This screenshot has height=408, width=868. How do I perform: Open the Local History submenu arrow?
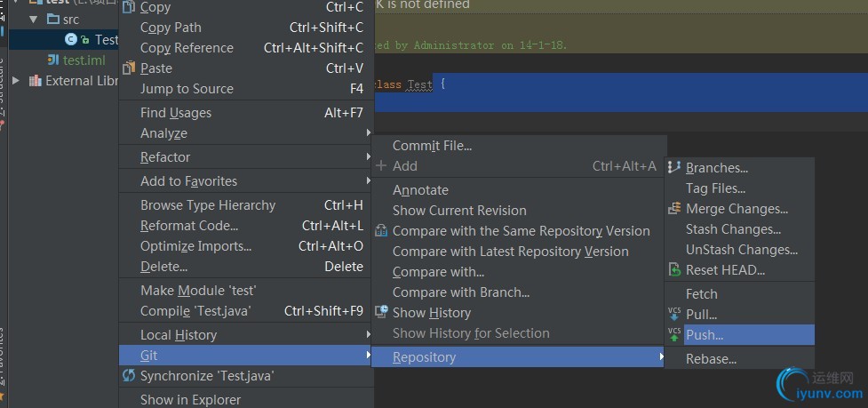tap(368, 335)
